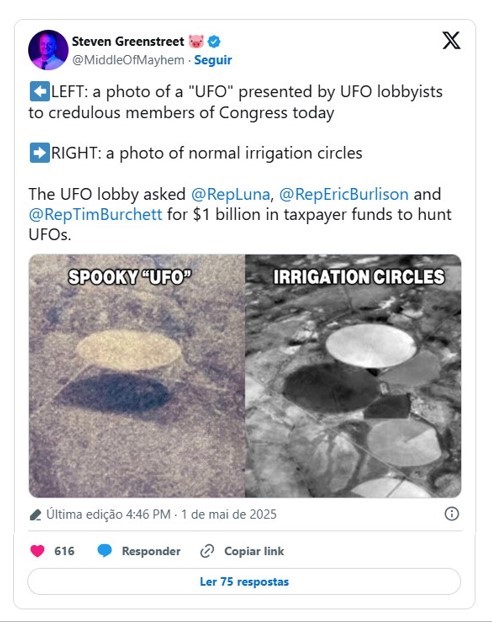Click the Steven Greenstreet display name
This screenshot has height=622, width=492.
pos(128,41)
